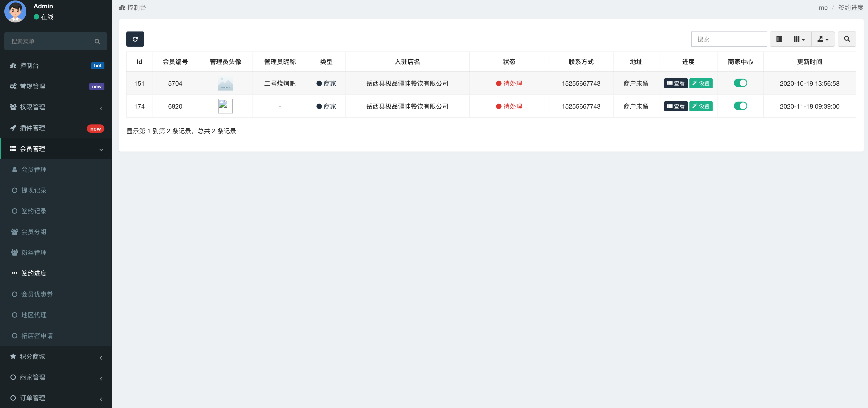Viewport: 868px width, 408px height.
Task: Toggle 商家中心 switch for Id 151
Action: (x=740, y=83)
